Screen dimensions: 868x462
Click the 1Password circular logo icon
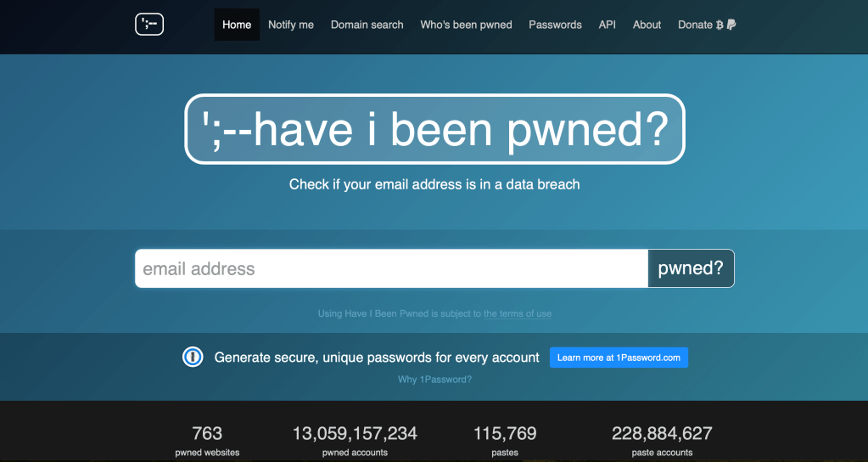pyautogui.click(x=193, y=358)
